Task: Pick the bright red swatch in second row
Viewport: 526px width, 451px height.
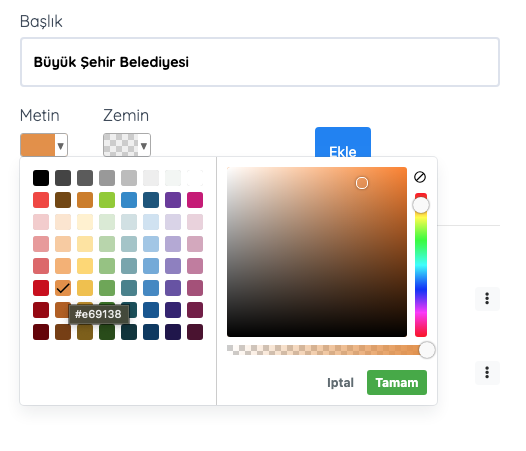Action: (x=41, y=200)
